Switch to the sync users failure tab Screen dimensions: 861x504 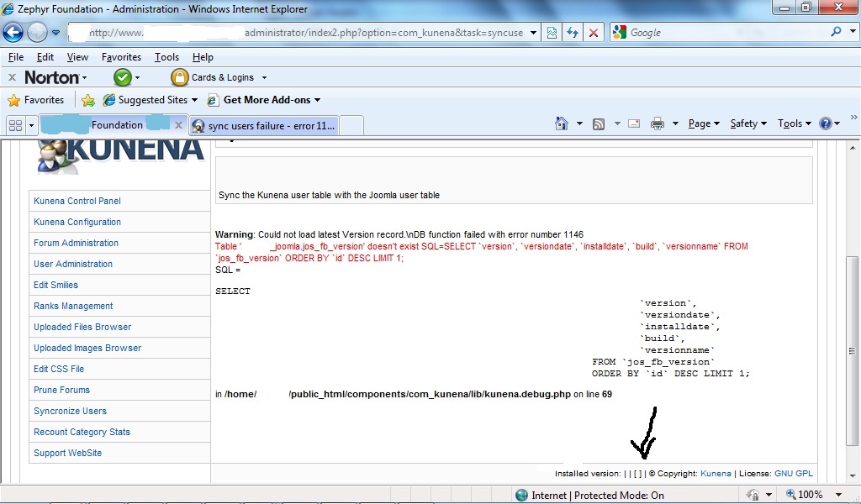[263, 126]
